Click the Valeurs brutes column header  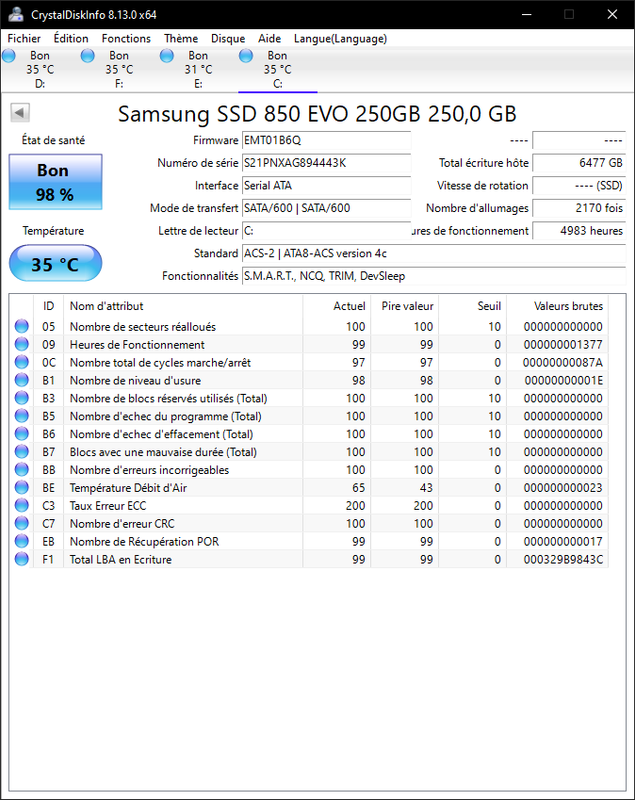point(557,306)
